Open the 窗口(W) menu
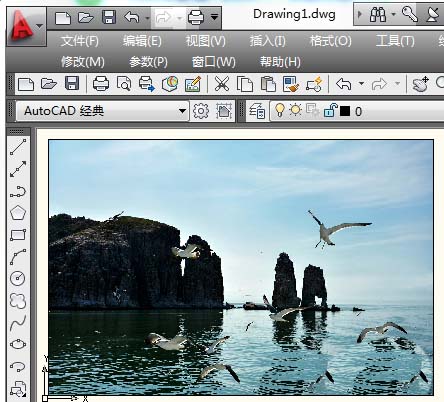Image resolution: width=444 pixels, height=402 pixels. pos(214,62)
